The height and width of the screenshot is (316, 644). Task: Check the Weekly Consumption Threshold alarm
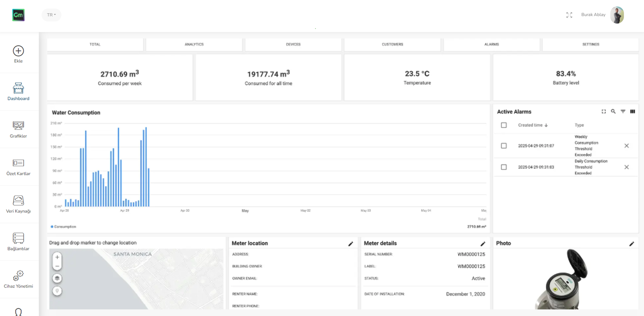pos(504,146)
